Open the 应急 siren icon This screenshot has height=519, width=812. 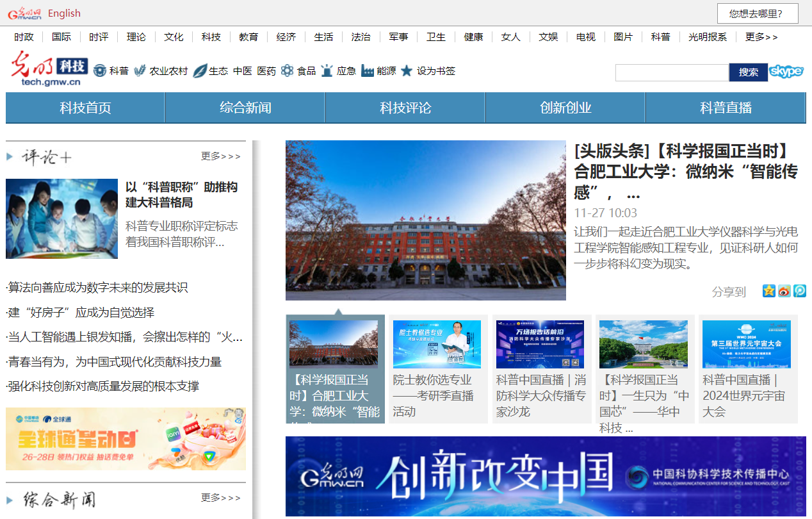coord(327,70)
